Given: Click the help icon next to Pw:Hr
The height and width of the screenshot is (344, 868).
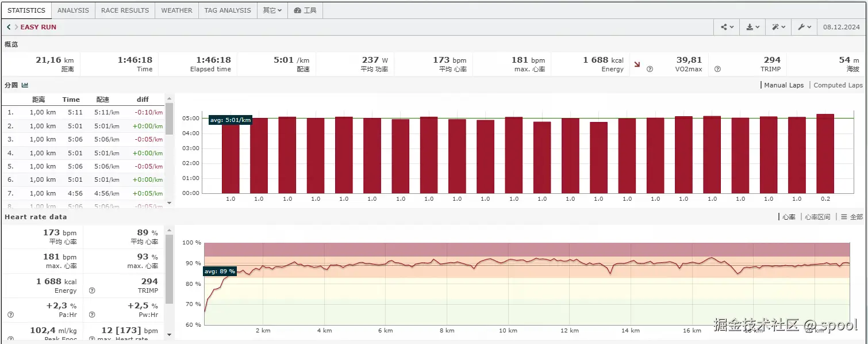Looking at the screenshot, I should click(92, 315).
